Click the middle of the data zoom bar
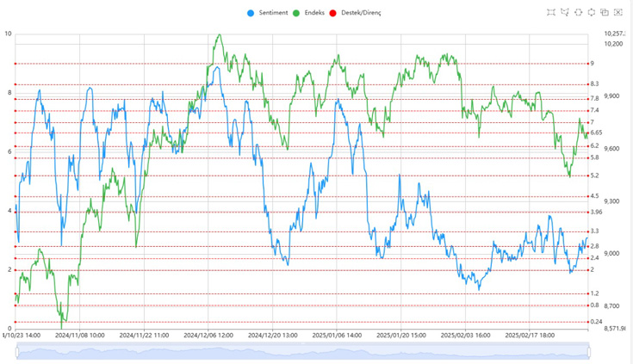Viewport: 633px width, 364px height. coord(302,350)
